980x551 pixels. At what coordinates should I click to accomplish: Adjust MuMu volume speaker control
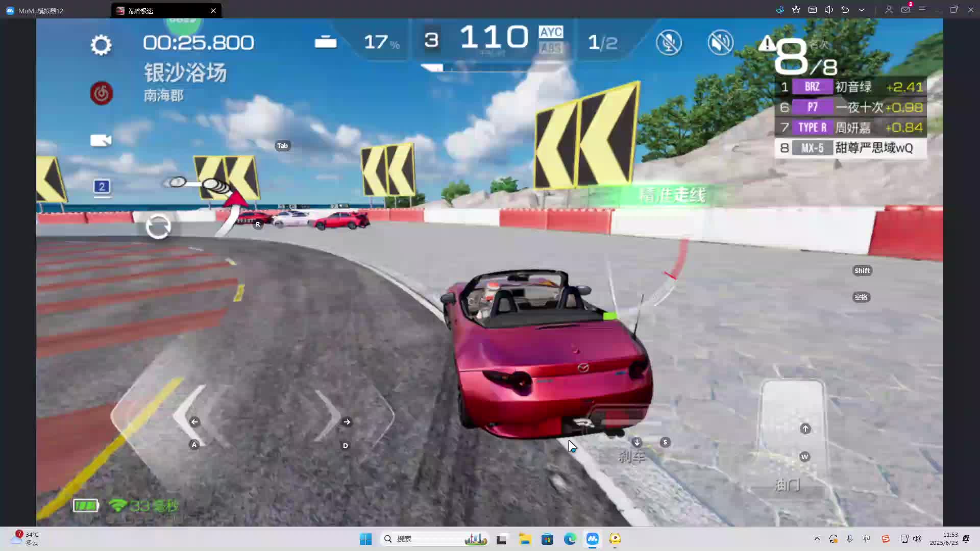(x=829, y=10)
